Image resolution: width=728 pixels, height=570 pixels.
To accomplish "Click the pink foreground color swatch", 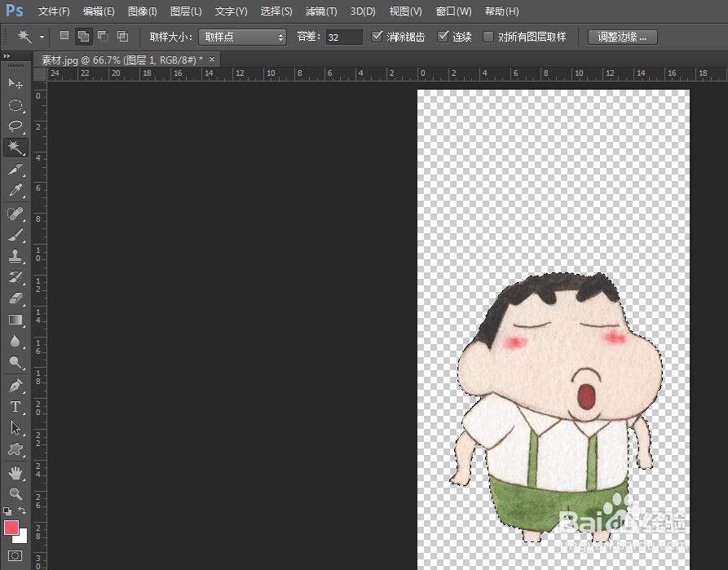I will pos(11,527).
